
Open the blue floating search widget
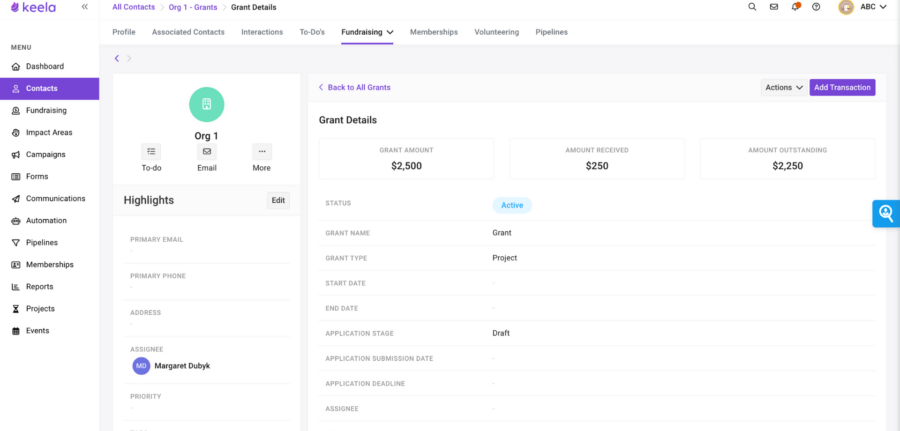[x=886, y=213]
